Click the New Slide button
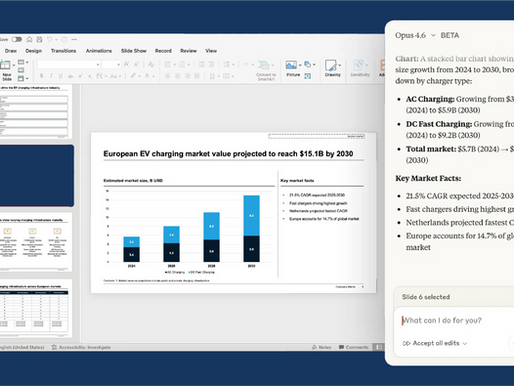This screenshot has width=514, height=386. point(6,71)
